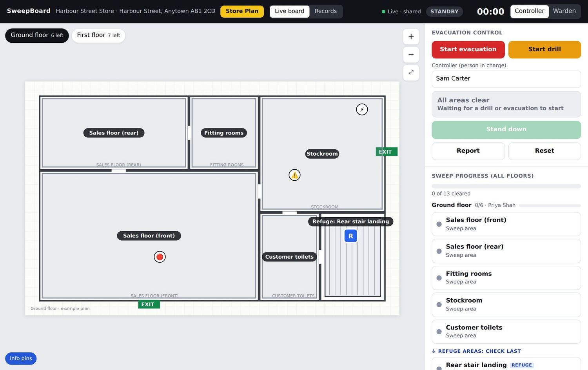Click the zoom in plus button
Image resolution: width=588 pixels, height=370 pixels.
click(x=411, y=36)
